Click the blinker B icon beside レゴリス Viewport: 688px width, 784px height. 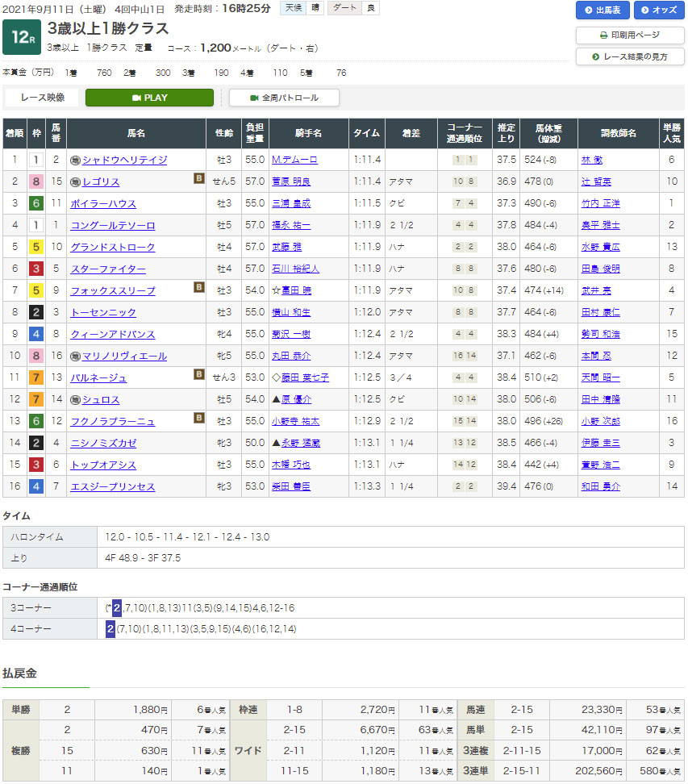pyautogui.click(x=198, y=179)
